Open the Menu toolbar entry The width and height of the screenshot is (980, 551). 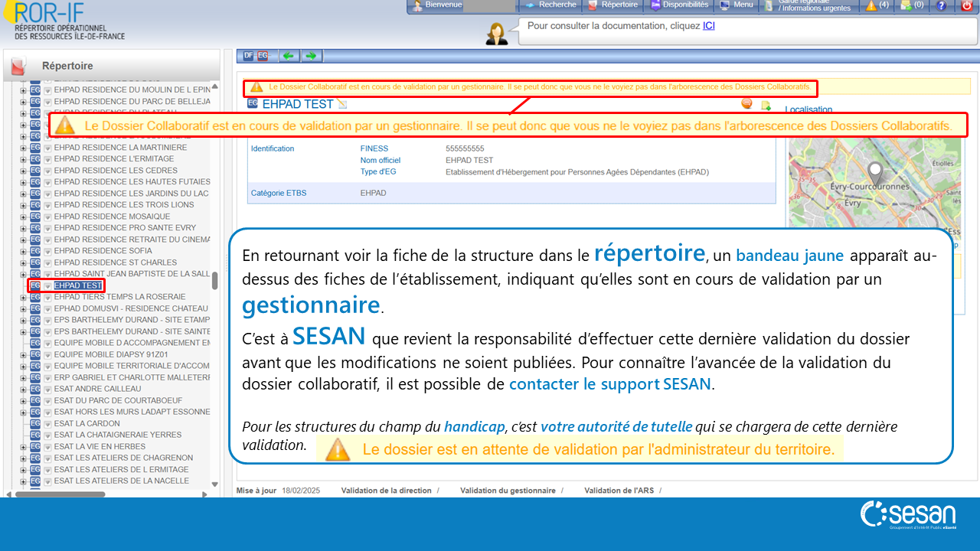pos(737,5)
